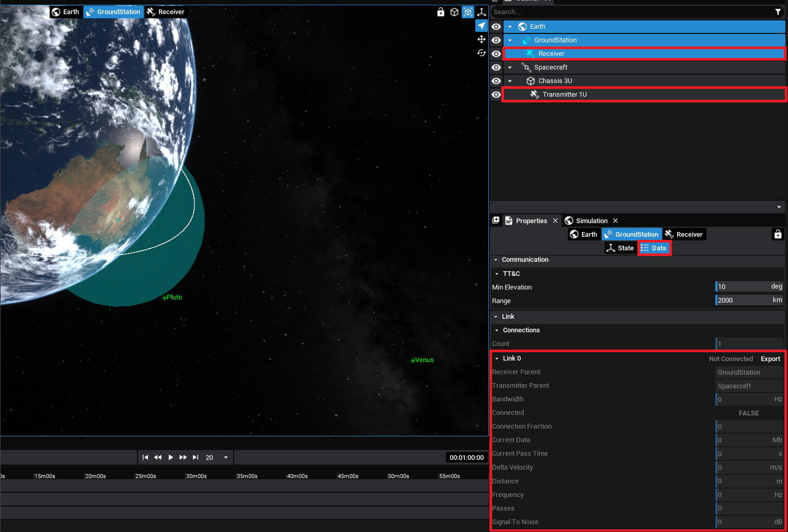Click the orbit rotate icon in viewport

482,53
